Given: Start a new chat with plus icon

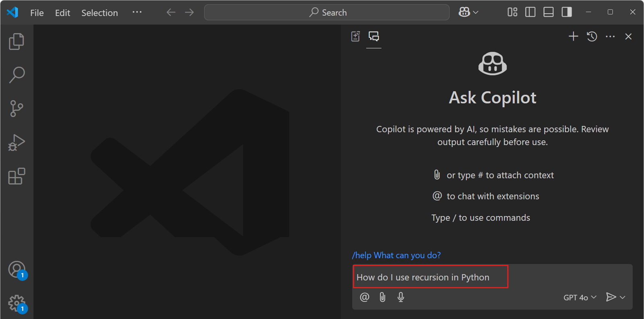Looking at the screenshot, I should (573, 36).
